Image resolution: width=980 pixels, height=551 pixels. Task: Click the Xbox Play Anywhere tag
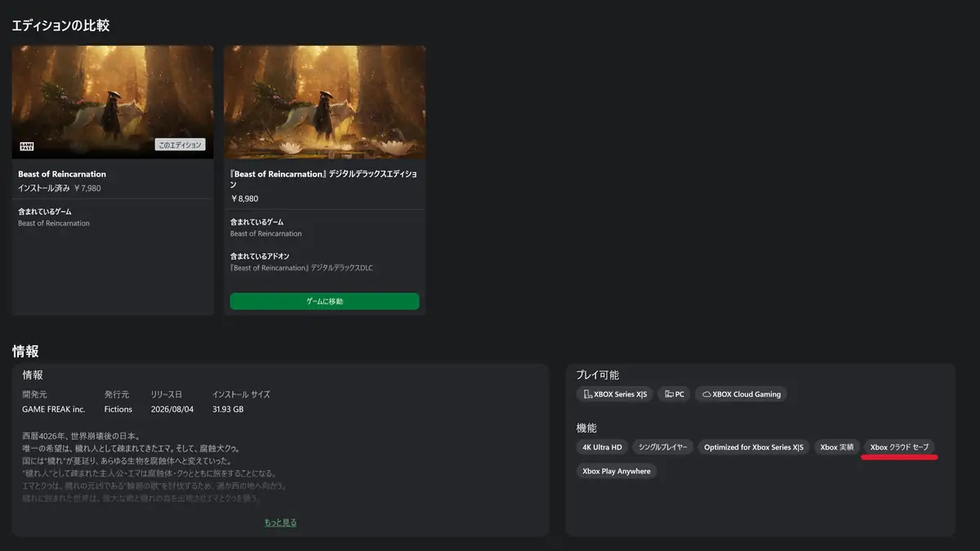617,471
